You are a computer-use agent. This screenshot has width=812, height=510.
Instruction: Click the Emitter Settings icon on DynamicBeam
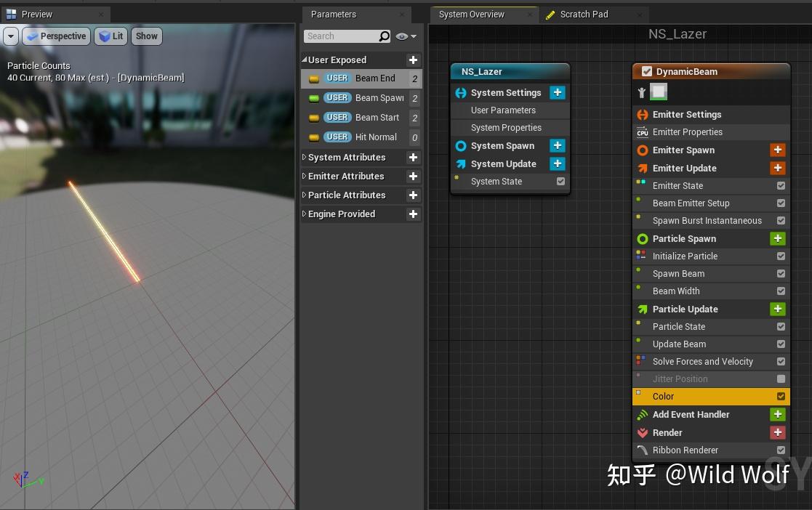click(x=641, y=114)
